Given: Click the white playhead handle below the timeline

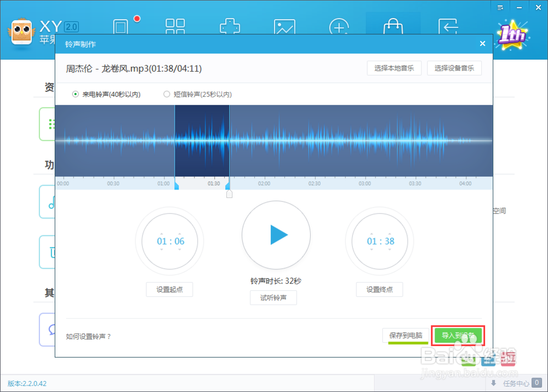Looking at the screenshot, I should click(229, 194).
